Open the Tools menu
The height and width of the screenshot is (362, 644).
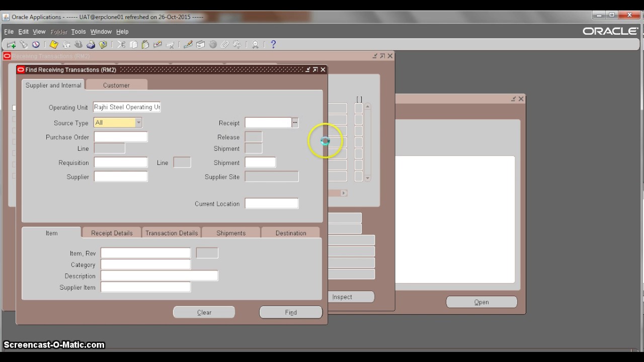click(78, 32)
